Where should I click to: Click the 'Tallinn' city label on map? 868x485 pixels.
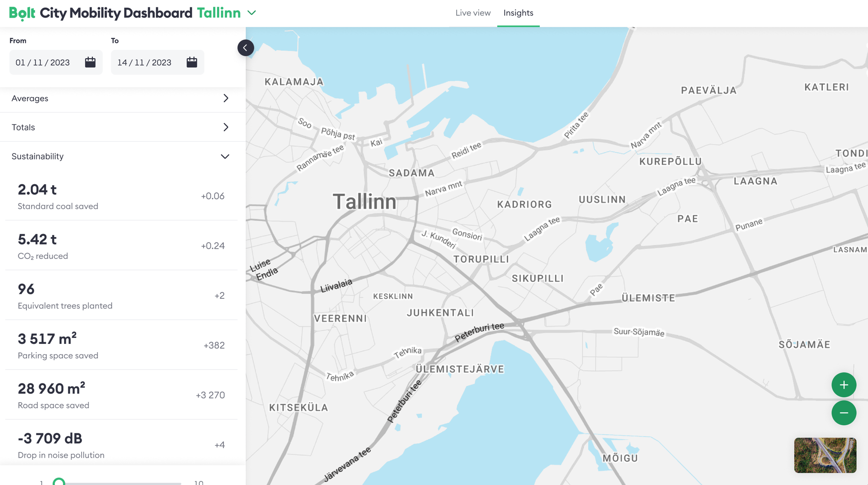[x=365, y=201]
